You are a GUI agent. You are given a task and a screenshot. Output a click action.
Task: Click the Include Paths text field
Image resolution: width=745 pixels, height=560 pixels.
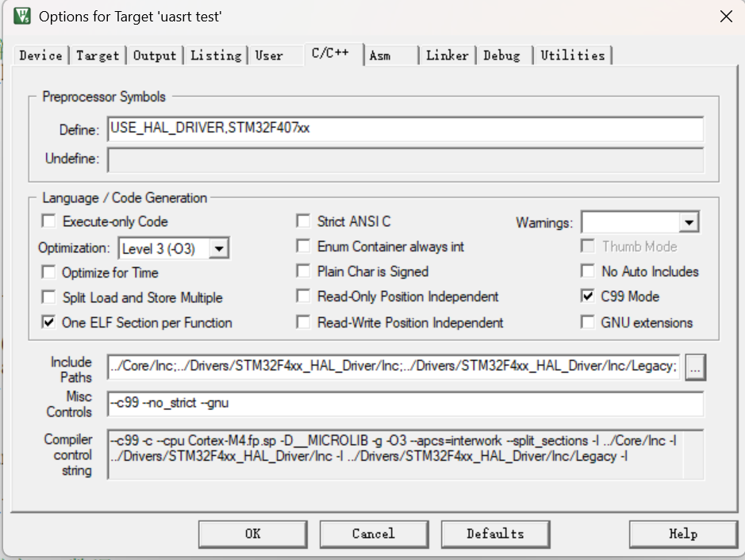tap(394, 366)
